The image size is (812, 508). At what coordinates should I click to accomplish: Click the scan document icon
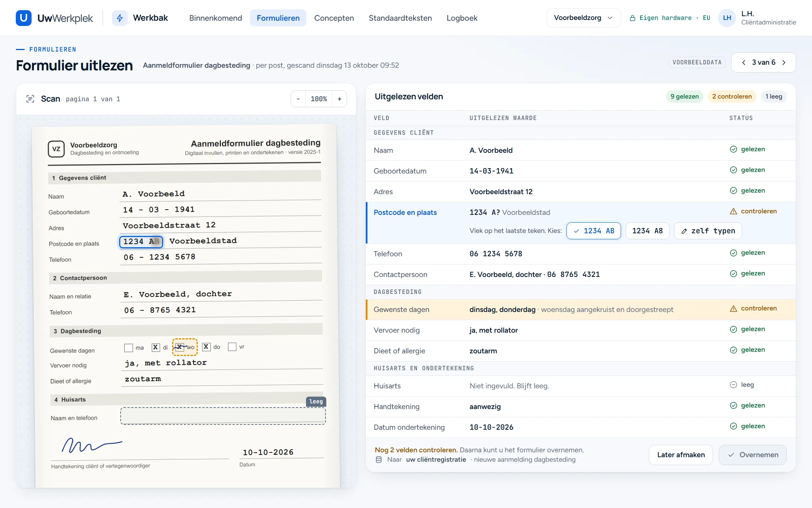pos(30,99)
